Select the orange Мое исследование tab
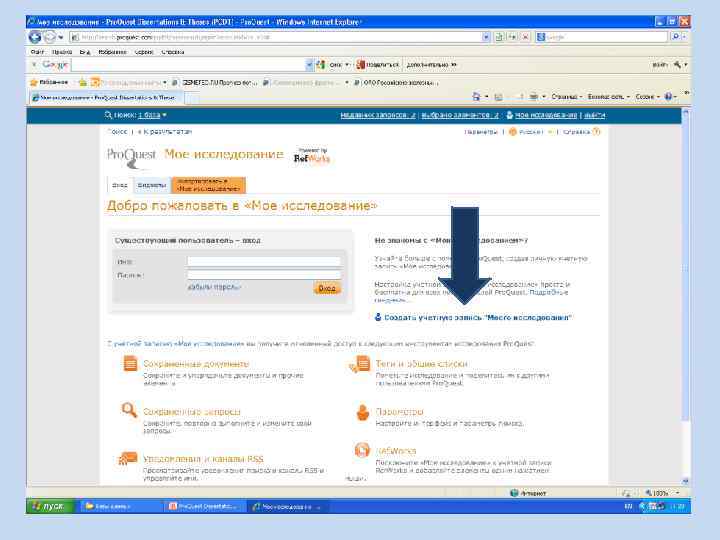 [x=208, y=185]
